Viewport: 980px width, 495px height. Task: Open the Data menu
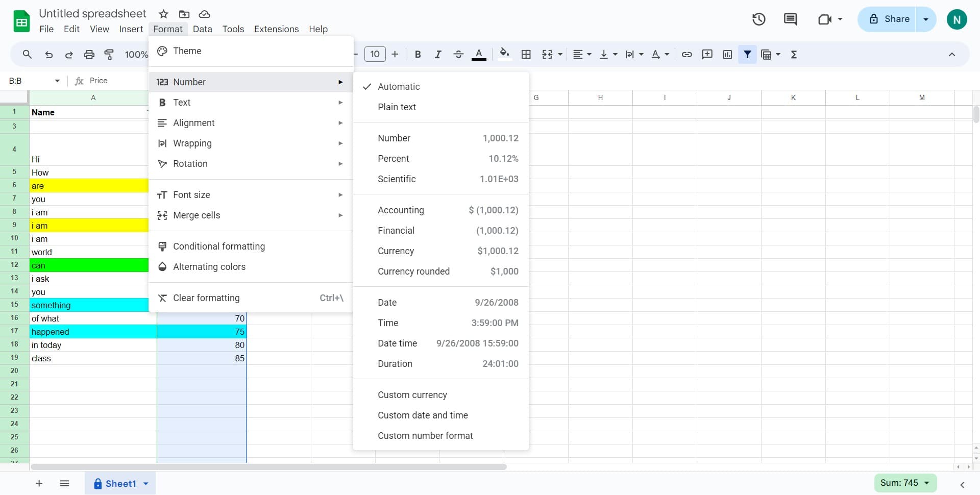coord(202,29)
